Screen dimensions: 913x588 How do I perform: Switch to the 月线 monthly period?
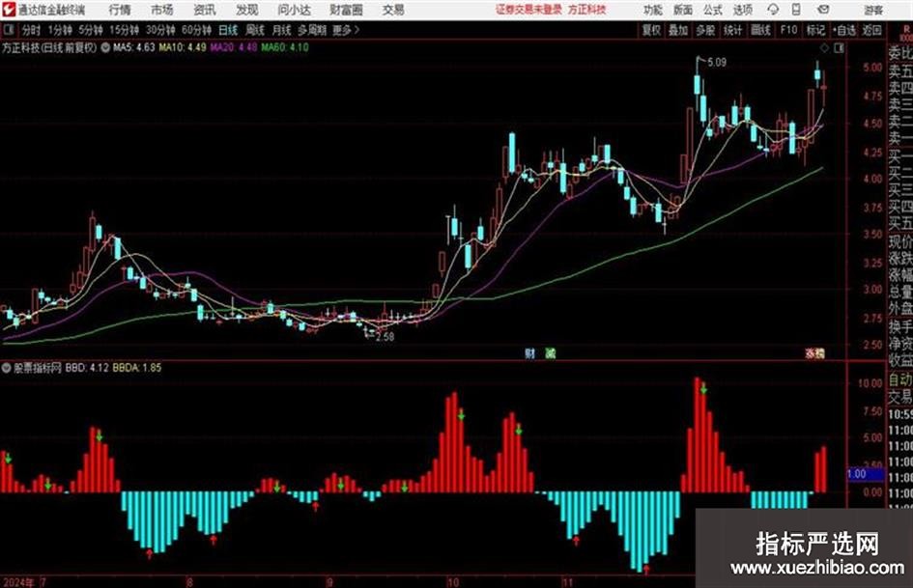[x=282, y=30]
